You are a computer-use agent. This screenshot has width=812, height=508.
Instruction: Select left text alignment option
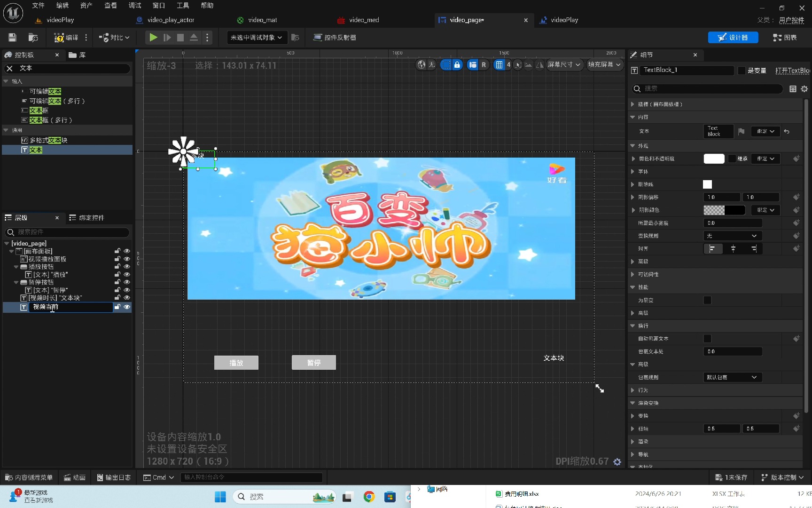(712, 249)
